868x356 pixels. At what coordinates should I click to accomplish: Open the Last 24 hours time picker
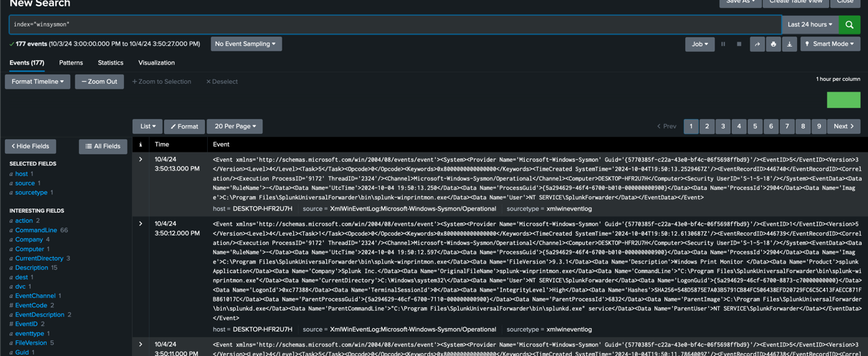point(810,24)
